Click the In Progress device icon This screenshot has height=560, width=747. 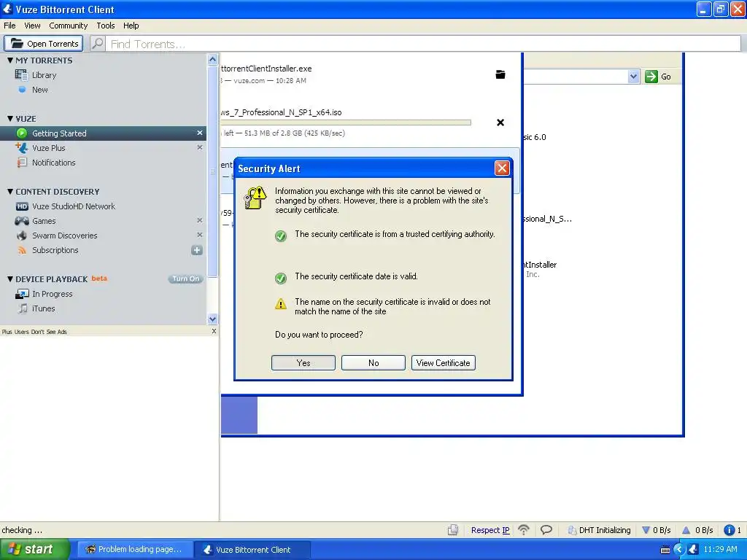22,294
